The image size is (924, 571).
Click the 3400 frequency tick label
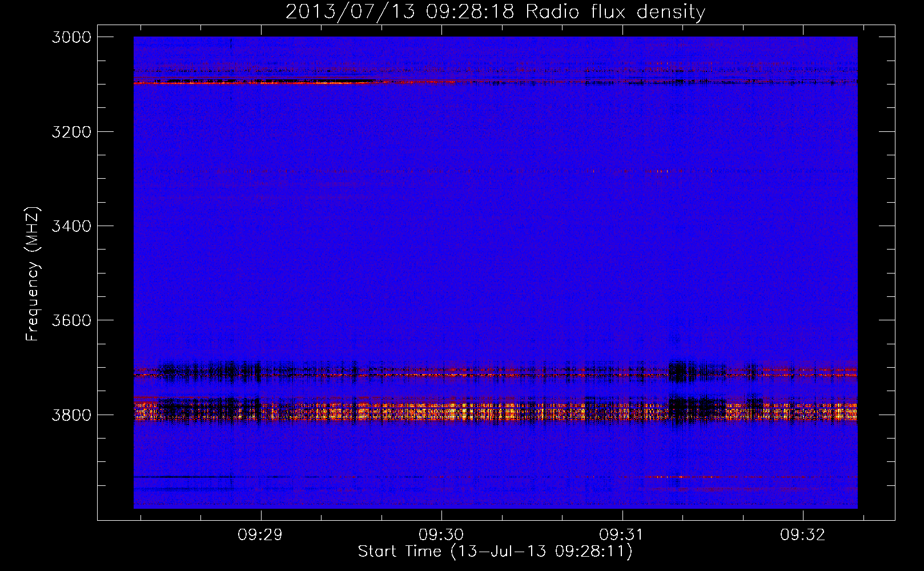71,226
